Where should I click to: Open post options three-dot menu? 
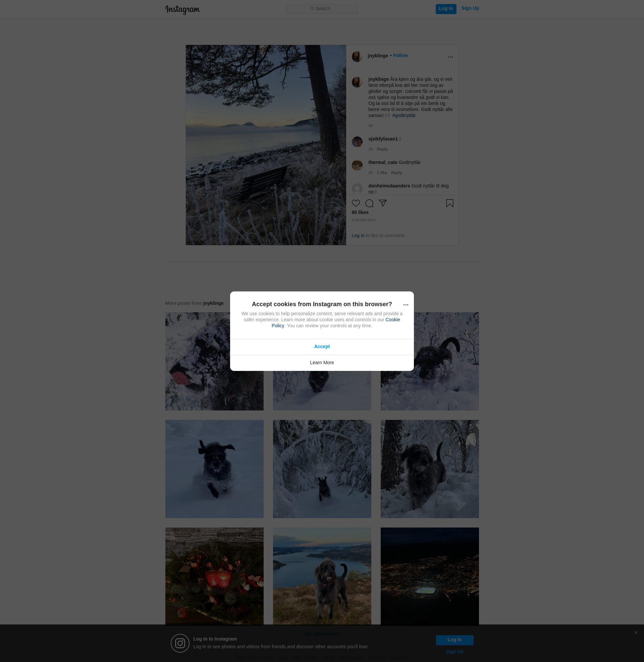450,57
